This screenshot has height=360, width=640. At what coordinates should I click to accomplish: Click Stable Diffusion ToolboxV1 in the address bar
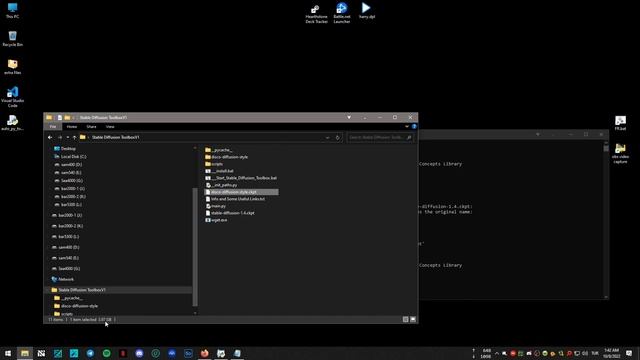pyautogui.click(x=116, y=138)
